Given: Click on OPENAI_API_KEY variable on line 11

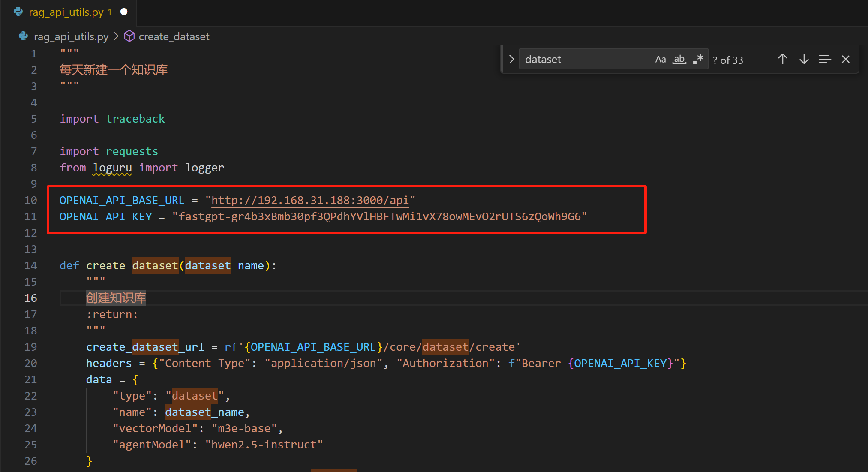Looking at the screenshot, I should click(105, 216).
